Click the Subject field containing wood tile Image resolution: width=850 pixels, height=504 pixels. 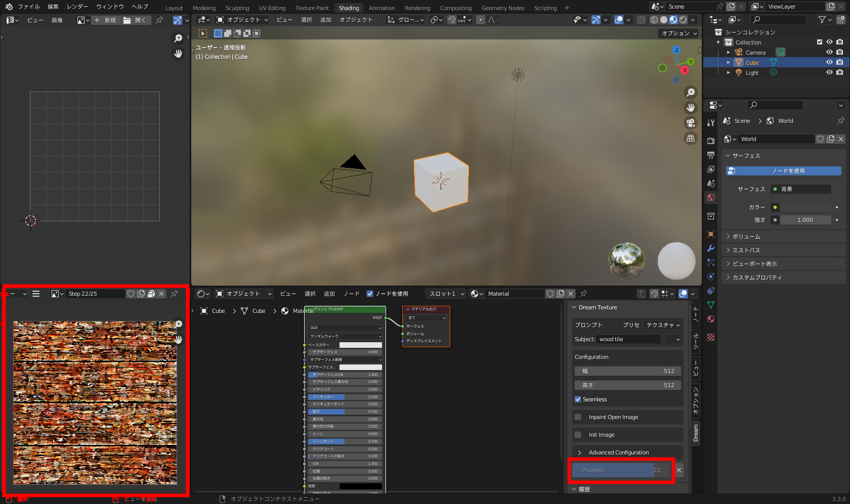pos(628,339)
